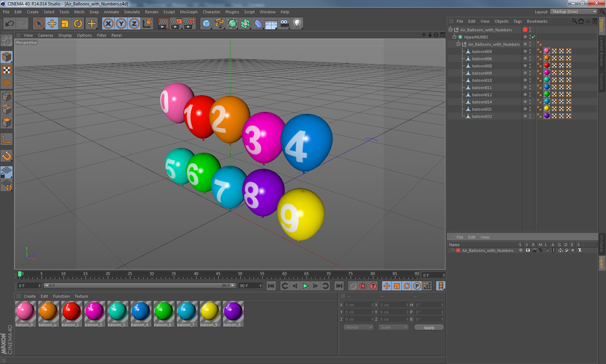Activate the Scale tool
606x364 pixels.
pyautogui.click(x=65, y=24)
